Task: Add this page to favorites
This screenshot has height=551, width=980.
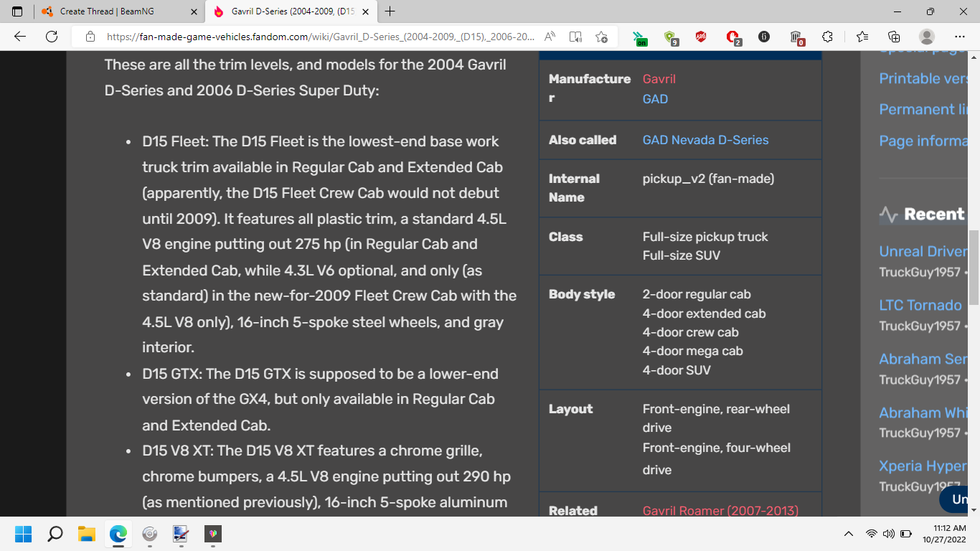Action: (601, 37)
